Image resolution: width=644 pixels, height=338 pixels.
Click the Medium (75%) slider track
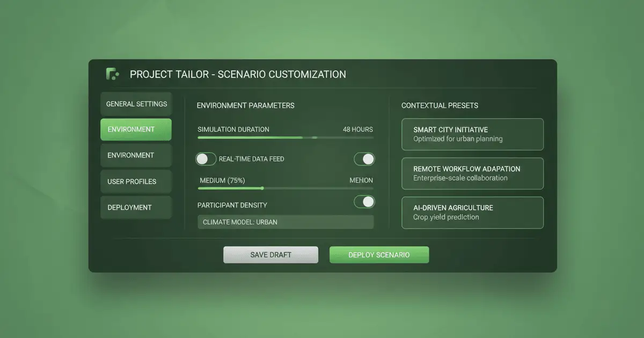pyautogui.click(x=285, y=188)
